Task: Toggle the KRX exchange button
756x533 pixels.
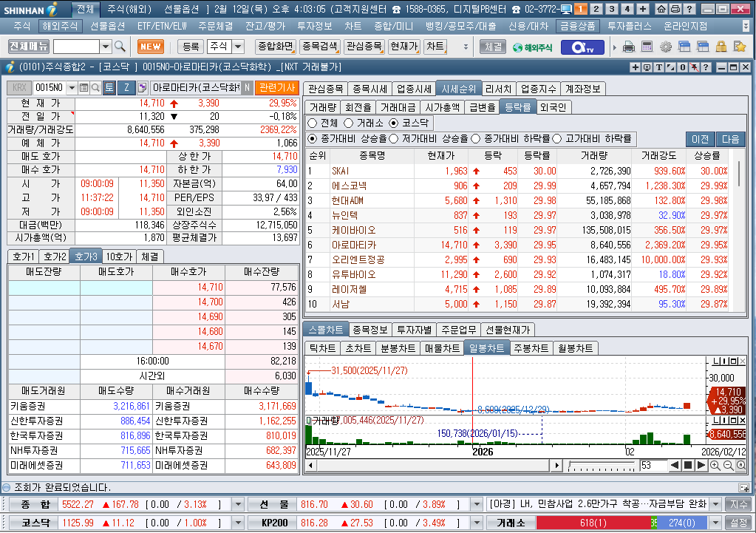Action: [x=19, y=87]
